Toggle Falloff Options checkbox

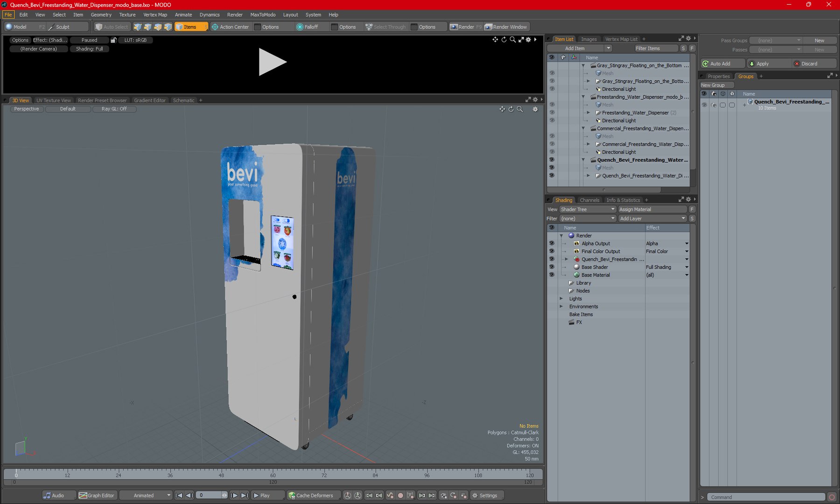pos(334,27)
